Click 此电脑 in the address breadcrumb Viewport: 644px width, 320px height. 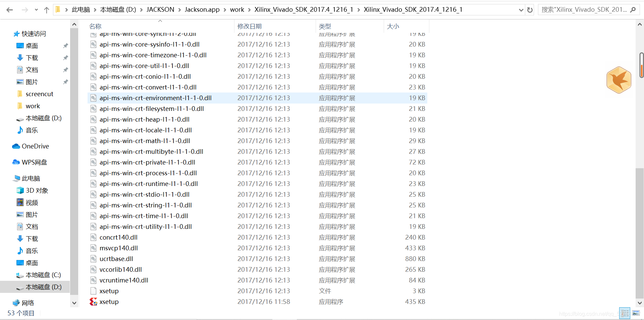click(x=81, y=10)
